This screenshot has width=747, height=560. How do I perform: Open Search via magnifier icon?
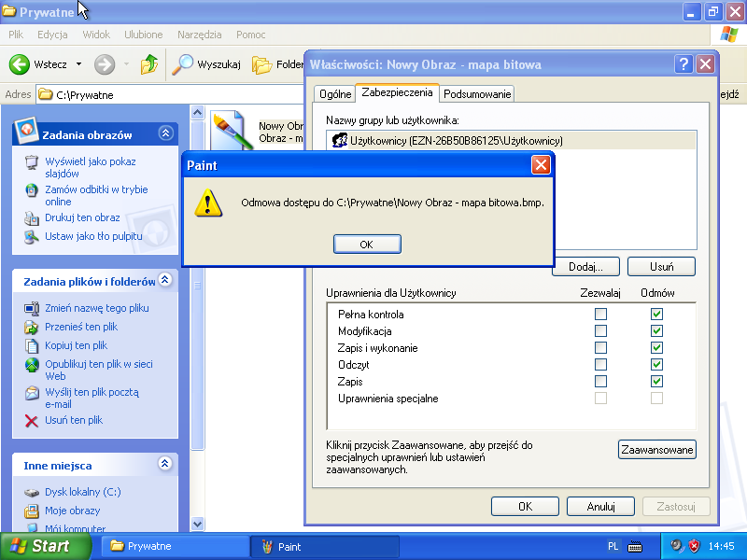[x=183, y=64]
